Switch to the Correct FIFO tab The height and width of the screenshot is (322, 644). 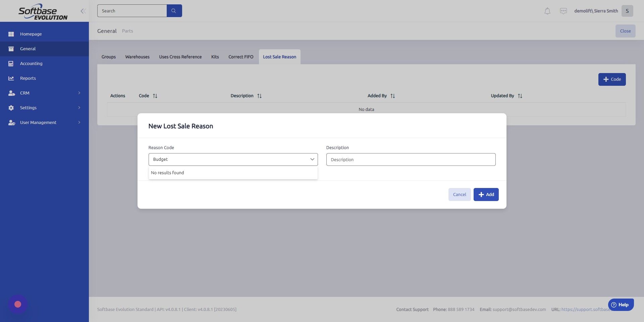tap(241, 57)
